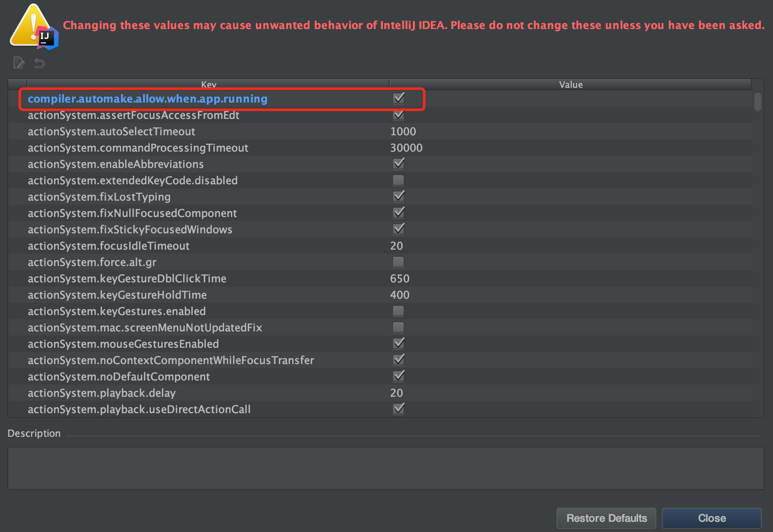Screen dimensions: 773x532
Task: Click the Key column header
Action: pos(208,84)
